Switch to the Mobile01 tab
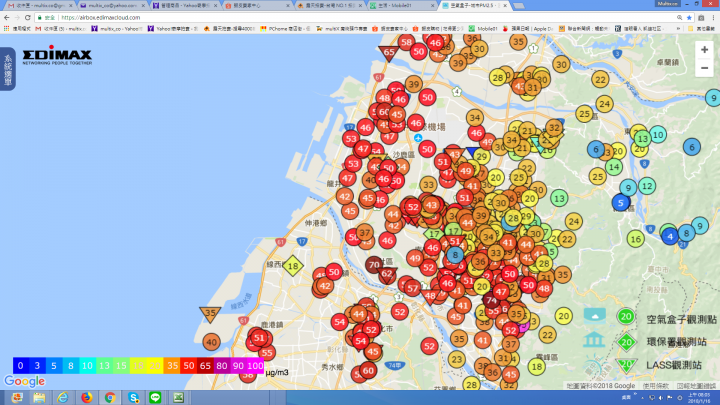 [x=402, y=6]
